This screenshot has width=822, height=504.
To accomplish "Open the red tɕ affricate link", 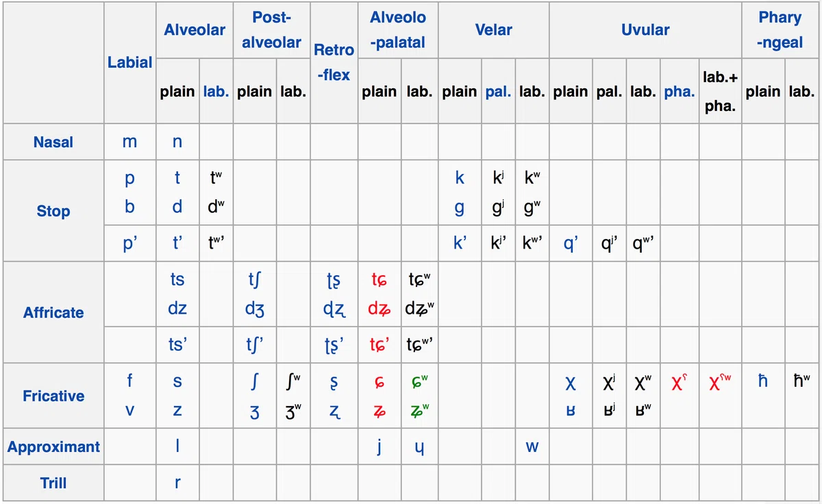I will click(x=379, y=279).
